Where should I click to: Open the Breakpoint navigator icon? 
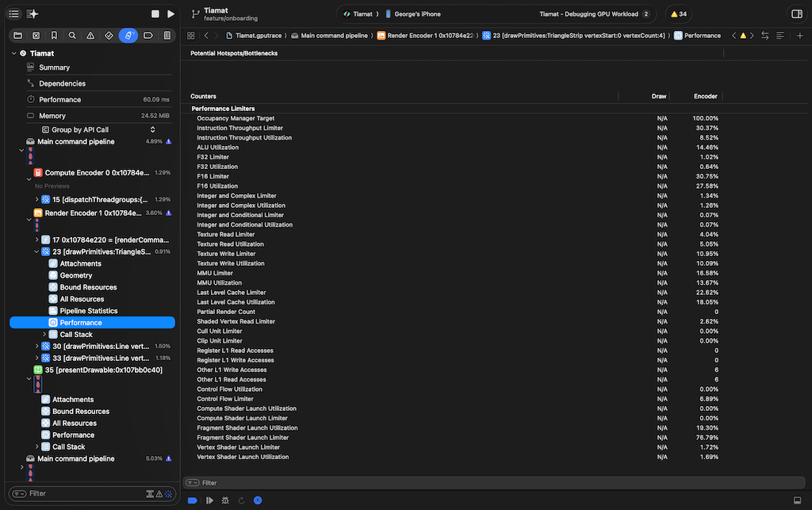148,36
